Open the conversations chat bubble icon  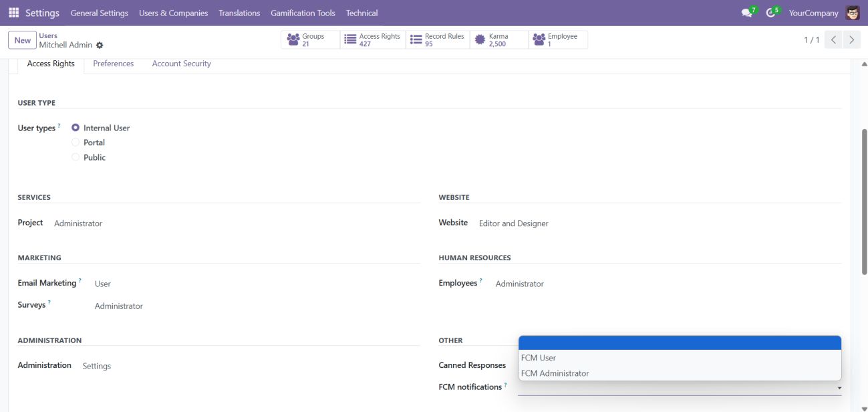746,13
